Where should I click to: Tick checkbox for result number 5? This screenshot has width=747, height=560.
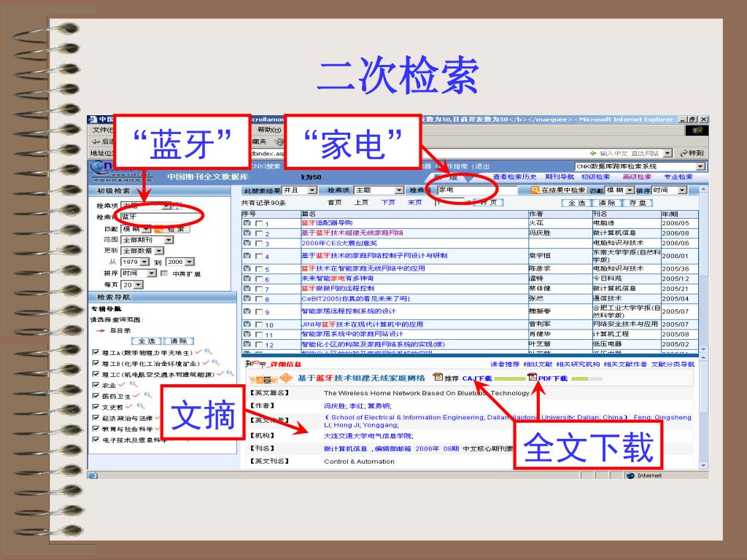[259, 268]
